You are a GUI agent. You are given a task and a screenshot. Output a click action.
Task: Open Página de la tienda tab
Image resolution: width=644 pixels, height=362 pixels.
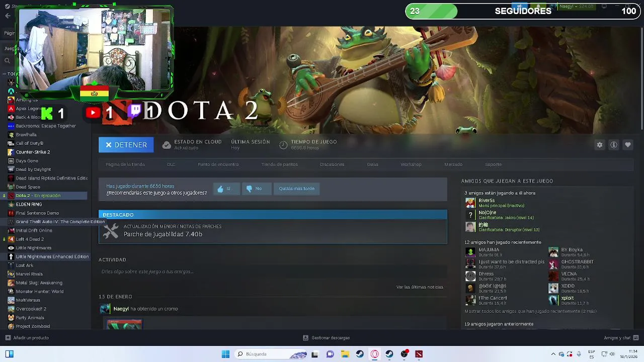click(125, 164)
